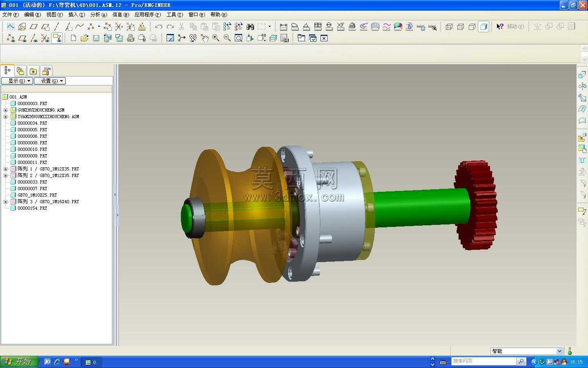The height and width of the screenshot is (368, 588).
Task: Create a new file with blank page icon
Action: (73, 38)
